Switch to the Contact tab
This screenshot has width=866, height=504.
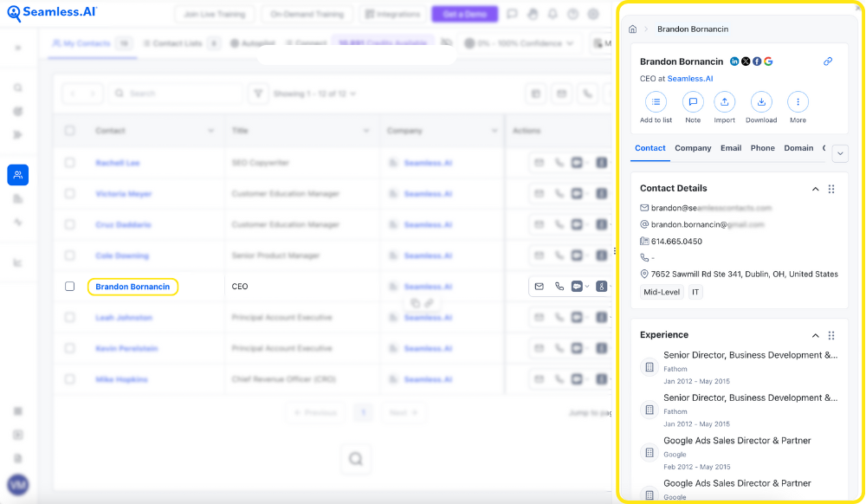coord(650,148)
